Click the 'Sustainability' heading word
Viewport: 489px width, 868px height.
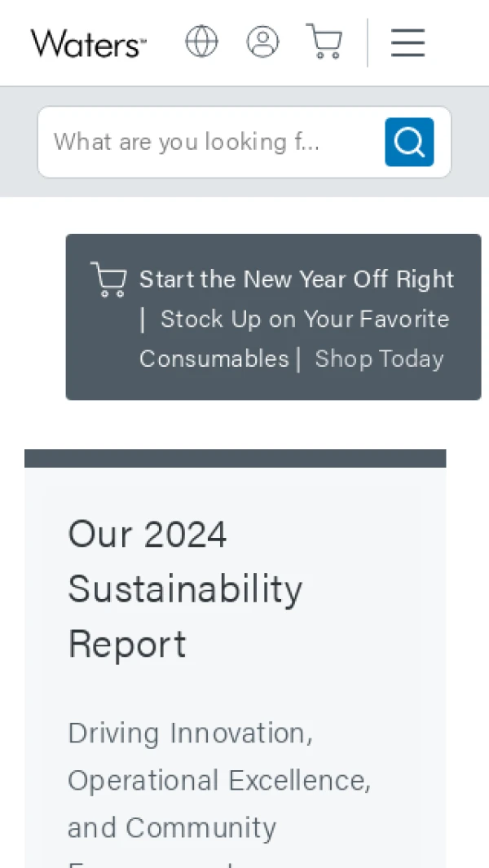coord(185,589)
